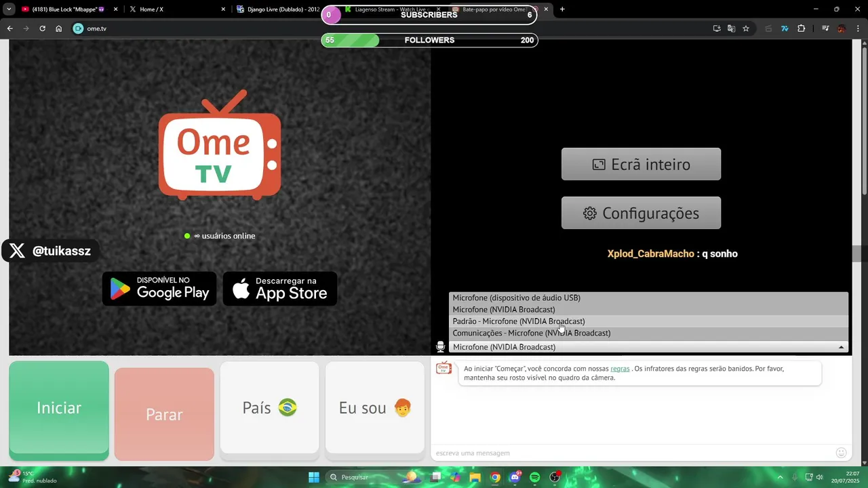Open the 7TV extension icon

pos(785,28)
